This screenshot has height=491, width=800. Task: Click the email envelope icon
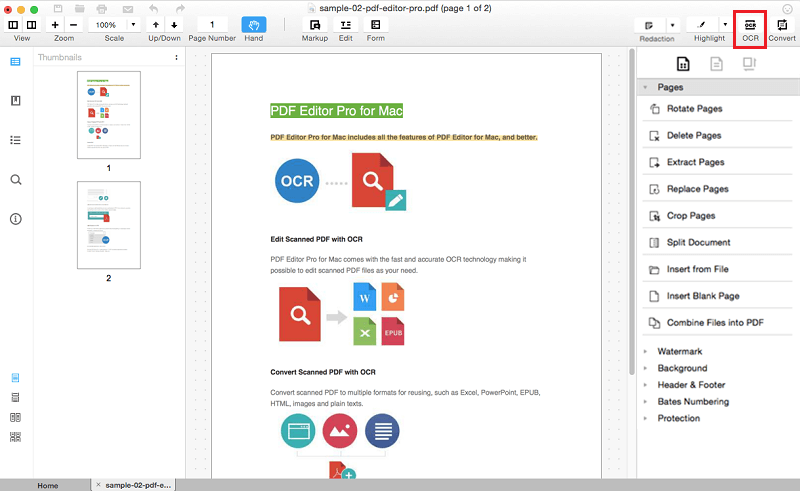tap(128, 9)
